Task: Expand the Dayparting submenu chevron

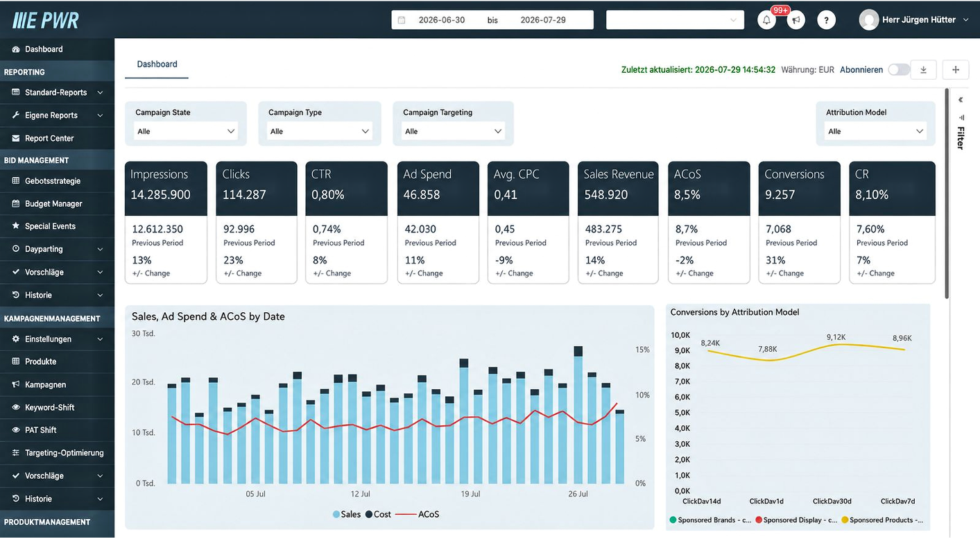Action: [100, 249]
